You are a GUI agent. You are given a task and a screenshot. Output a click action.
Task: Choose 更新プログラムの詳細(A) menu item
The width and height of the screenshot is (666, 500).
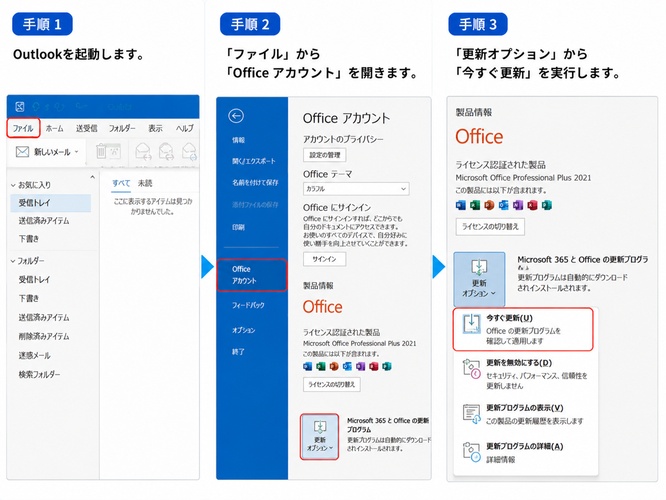click(x=525, y=453)
